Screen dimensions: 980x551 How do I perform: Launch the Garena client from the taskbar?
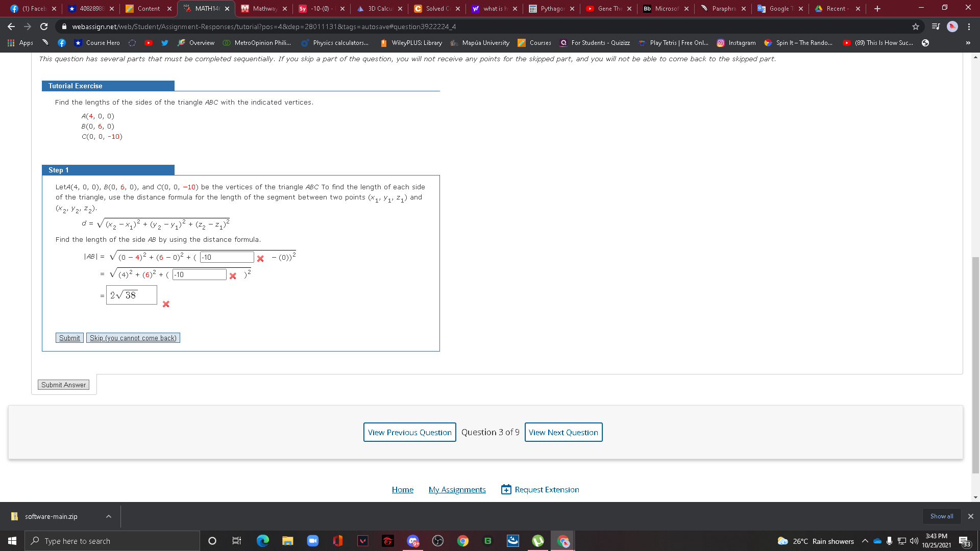pos(388,541)
